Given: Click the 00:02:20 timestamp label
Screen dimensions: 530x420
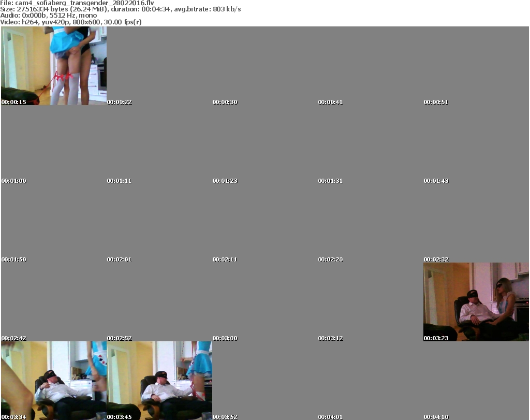Looking at the screenshot, I should point(330,259).
